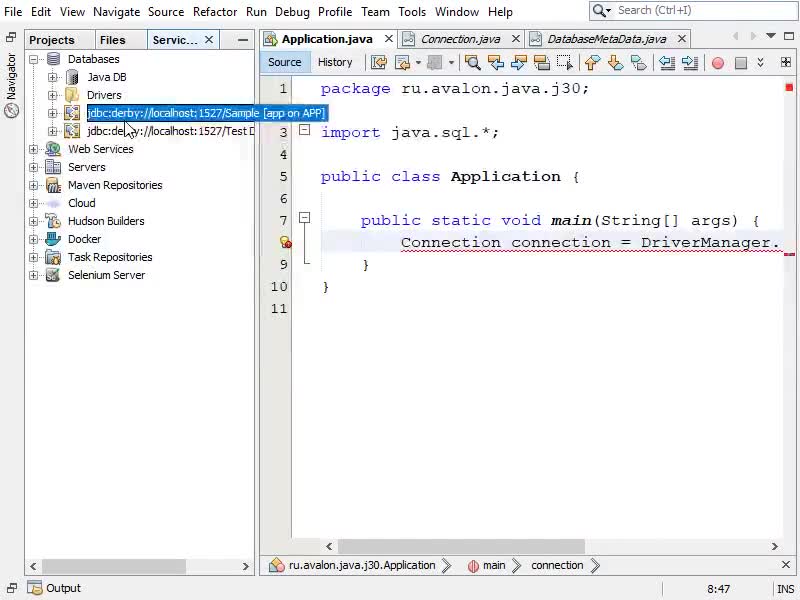Click the Maven Repositories node icon
Viewport: 800px width, 600px height.
(53, 185)
